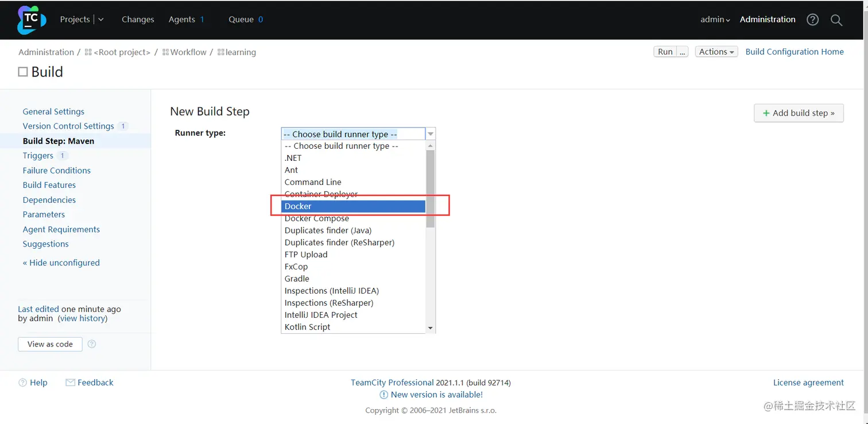Select Kotlin Script runner option
Screen dimensions: 868x424
tap(354, 327)
